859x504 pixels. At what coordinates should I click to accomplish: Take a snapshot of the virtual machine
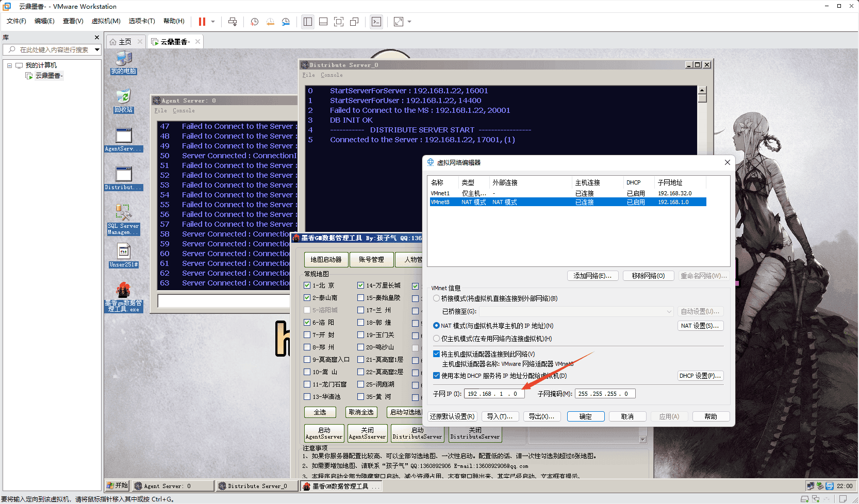(254, 22)
